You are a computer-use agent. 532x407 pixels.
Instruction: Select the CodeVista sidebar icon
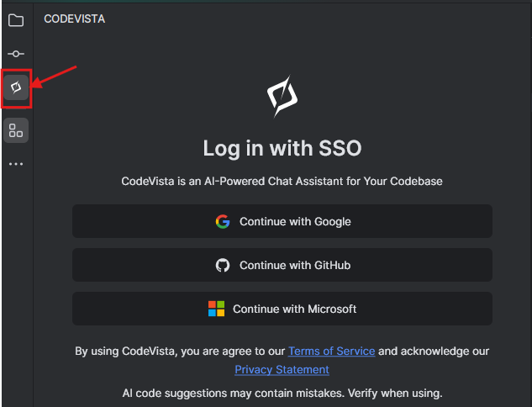coord(16,87)
